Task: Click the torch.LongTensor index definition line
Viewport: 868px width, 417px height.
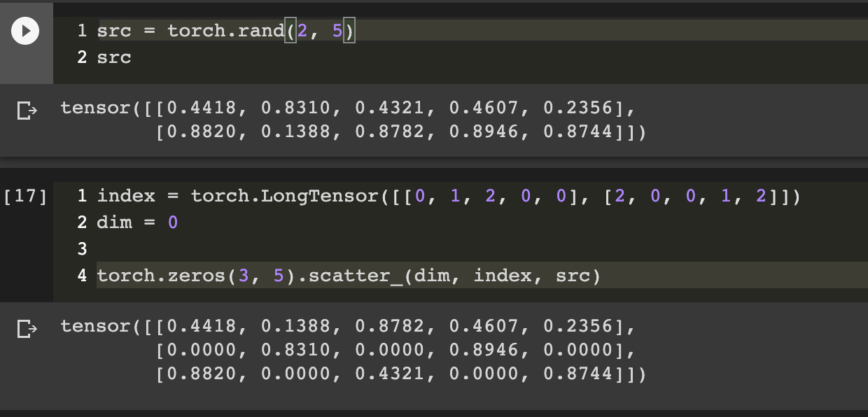Action: click(449, 197)
